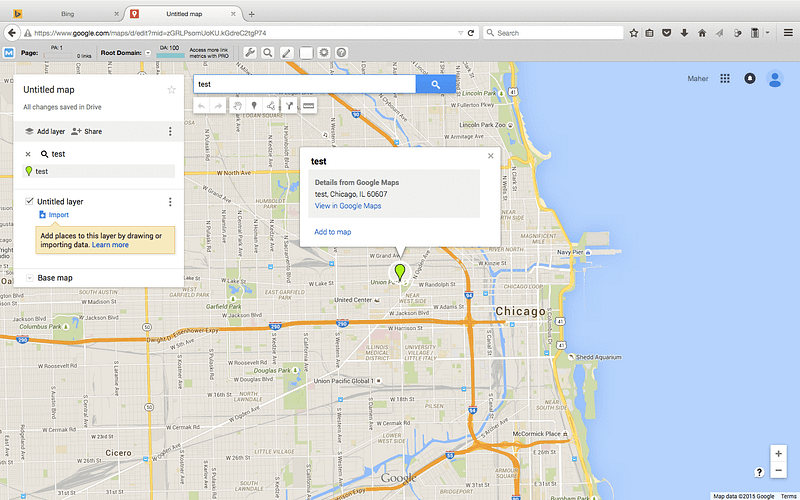The width and height of the screenshot is (800, 500).
Task: Click the Firefox Search box
Action: pyautogui.click(x=553, y=33)
